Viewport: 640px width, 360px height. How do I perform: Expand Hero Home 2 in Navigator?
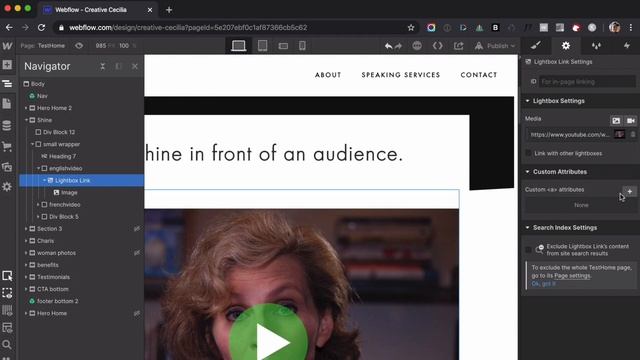coord(26,108)
